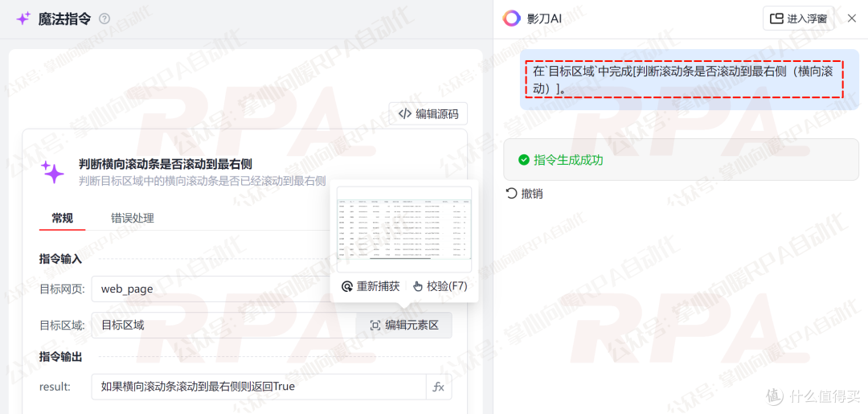Click the title 判断横向滚动条是否滚动到最右侧
The width and height of the screenshot is (868, 414).
[x=166, y=164]
